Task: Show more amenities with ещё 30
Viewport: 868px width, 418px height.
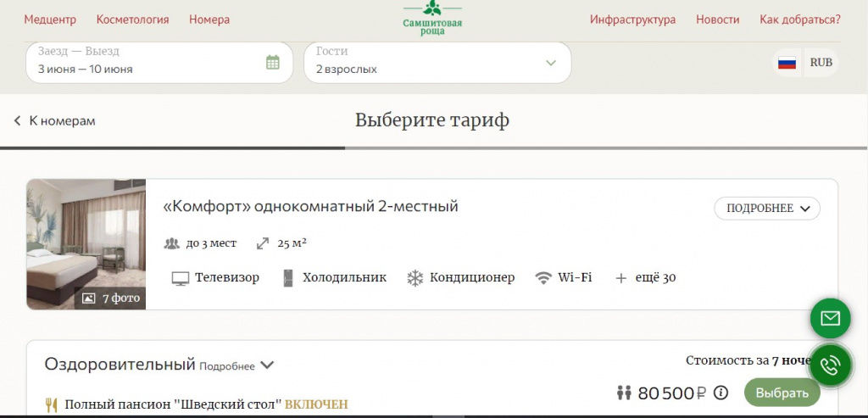Action: (x=646, y=278)
